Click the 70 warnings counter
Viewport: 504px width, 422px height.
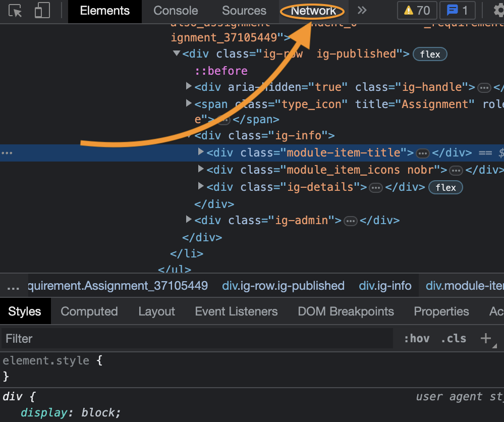pyautogui.click(x=417, y=11)
